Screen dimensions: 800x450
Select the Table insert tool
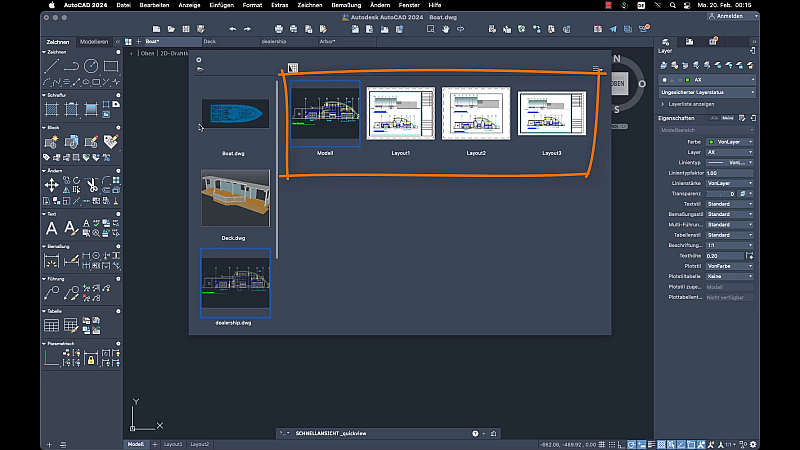point(51,325)
